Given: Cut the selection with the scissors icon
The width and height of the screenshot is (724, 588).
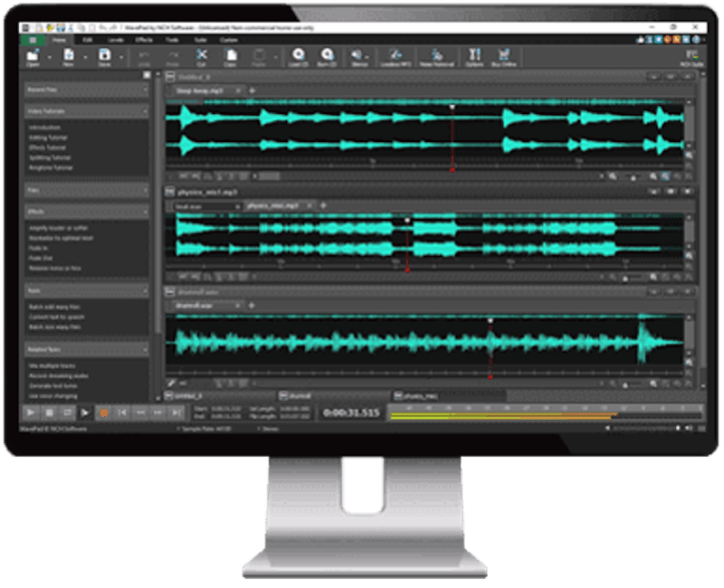Looking at the screenshot, I should pos(201,57).
